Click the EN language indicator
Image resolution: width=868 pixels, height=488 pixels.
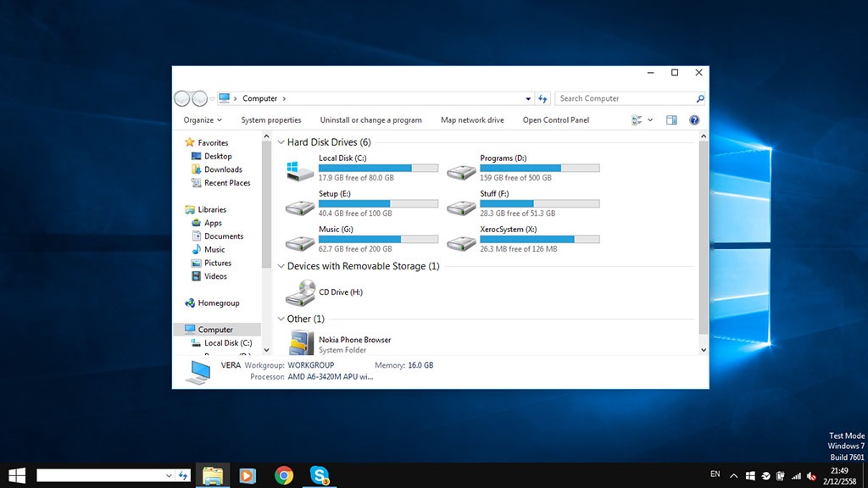[x=715, y=474]
